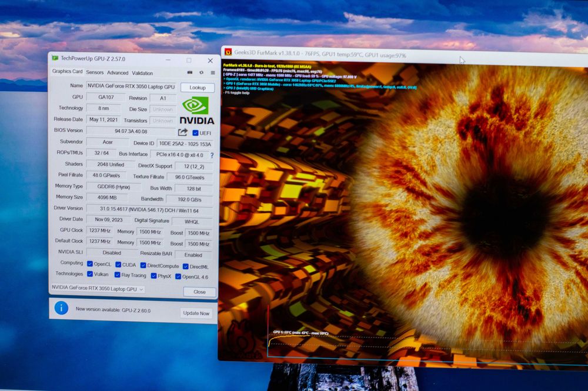Click the 4096 MB Memory Size value
Image resolution: width=588 pixels, height=391 pixels.
107,197
